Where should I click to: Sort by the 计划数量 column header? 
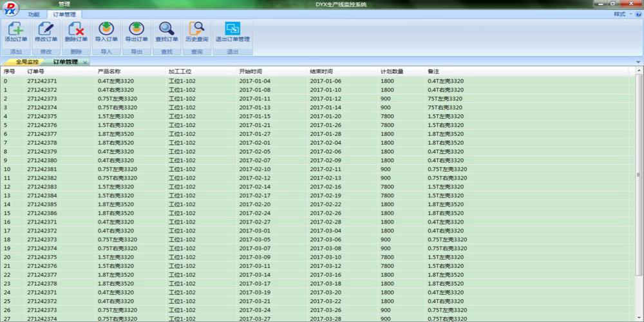pos(392,71)
